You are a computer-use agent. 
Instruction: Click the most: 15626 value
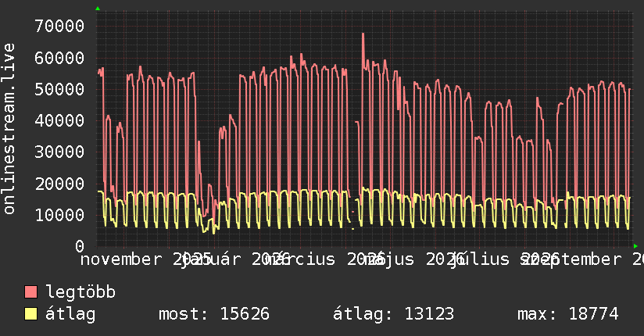pyautogui.click(x=214, y=314)
